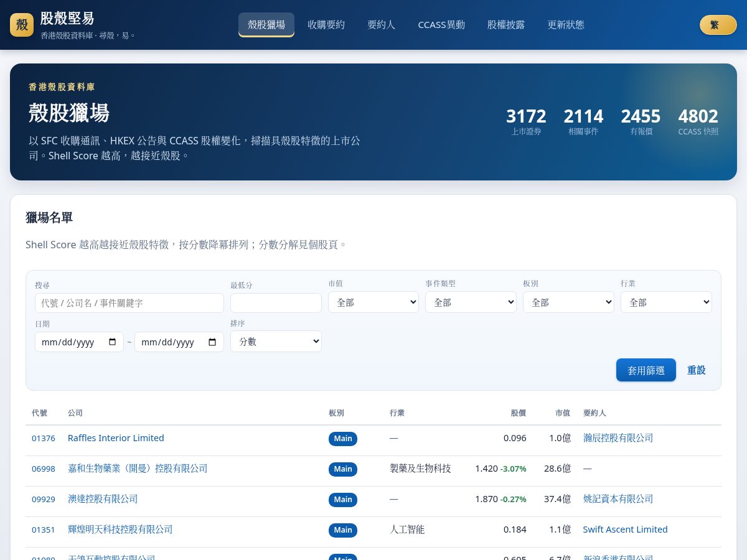
Task: Open calendar picker on end date field
Action: click(212, 342)
